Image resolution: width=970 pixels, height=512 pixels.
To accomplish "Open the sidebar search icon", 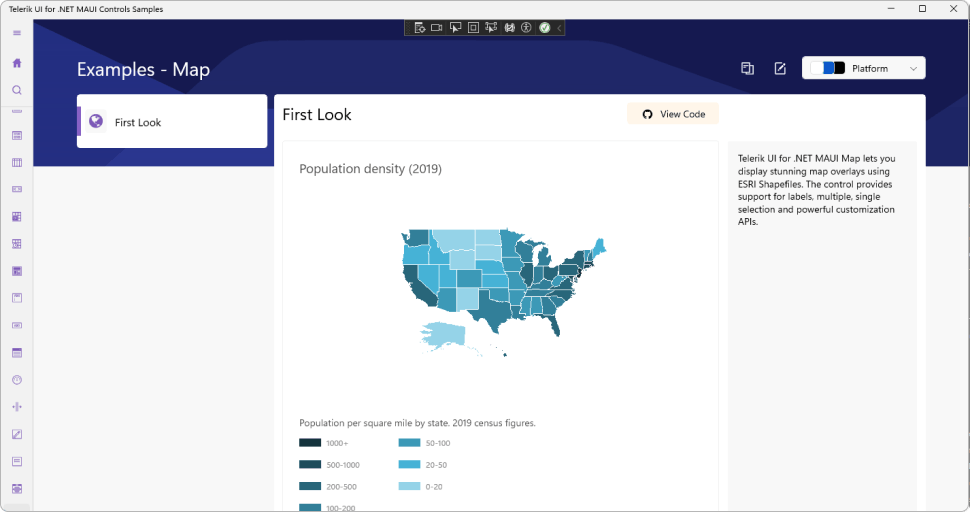I will click(17, 90).
